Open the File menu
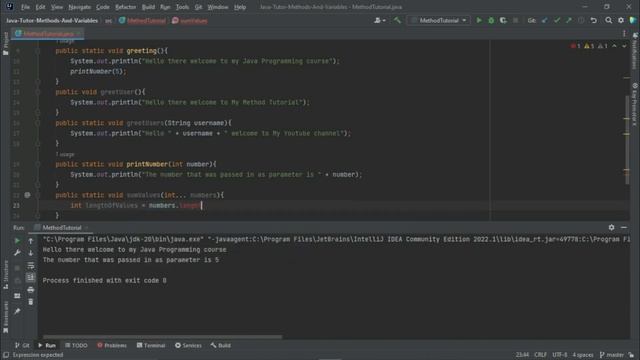The width and height of the screenshot is (640, 360). click(x=25, y=7)
